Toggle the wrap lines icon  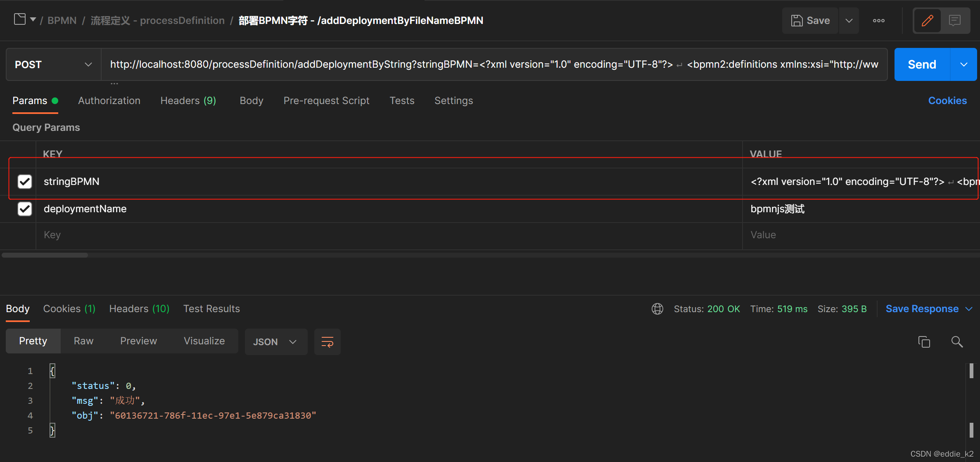tap(327, 342)
